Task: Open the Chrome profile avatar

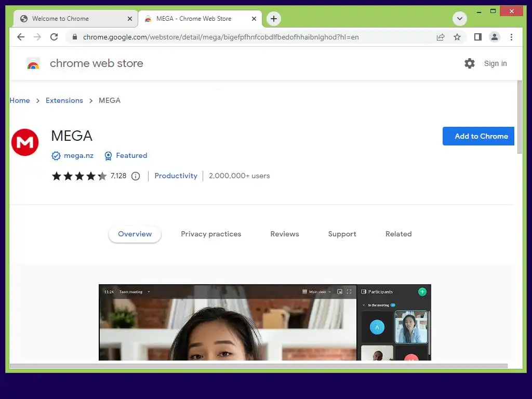Action: click(x=495, y=37)
